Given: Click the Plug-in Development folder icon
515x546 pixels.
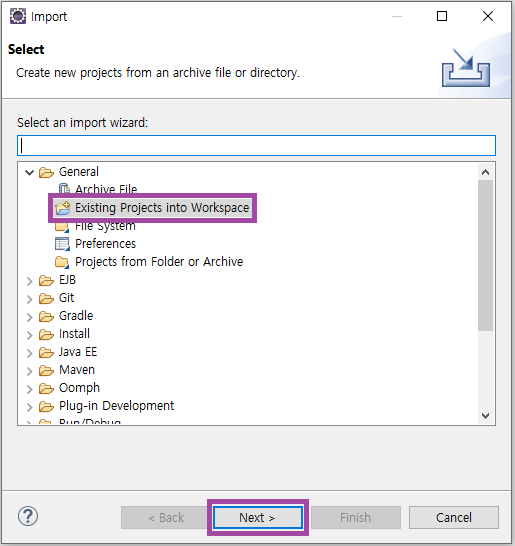Looking at the screenshot, I should point(46,406).
